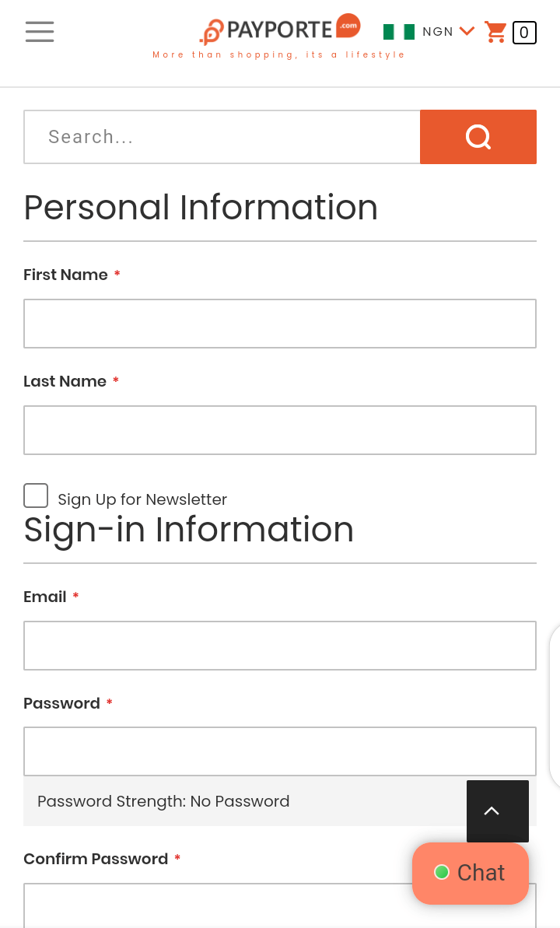Focus the Search text box
Viewport: 560px width, 928px height.
pos(222,137)
